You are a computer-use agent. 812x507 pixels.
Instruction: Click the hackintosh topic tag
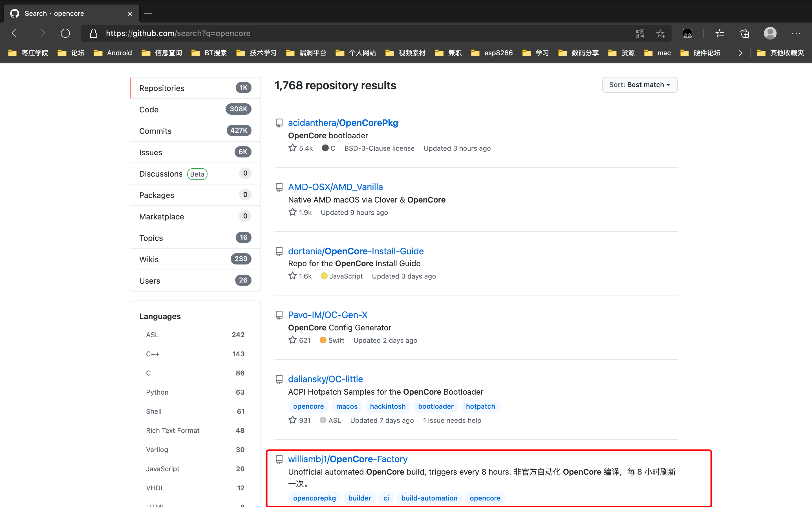coord(388,406)
